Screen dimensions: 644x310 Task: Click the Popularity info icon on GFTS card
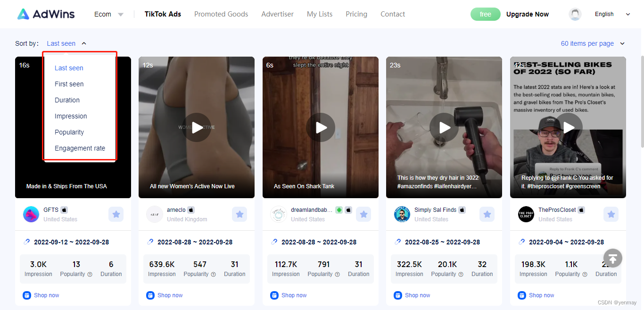[90, 274]
